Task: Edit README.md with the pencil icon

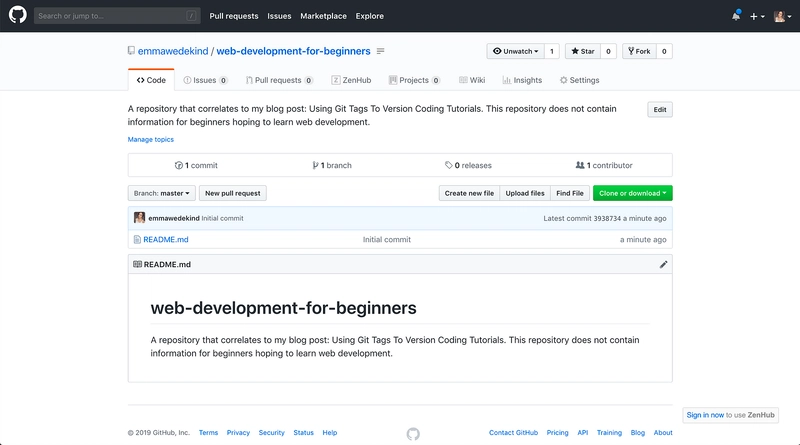Action: [x=663, y=264]
